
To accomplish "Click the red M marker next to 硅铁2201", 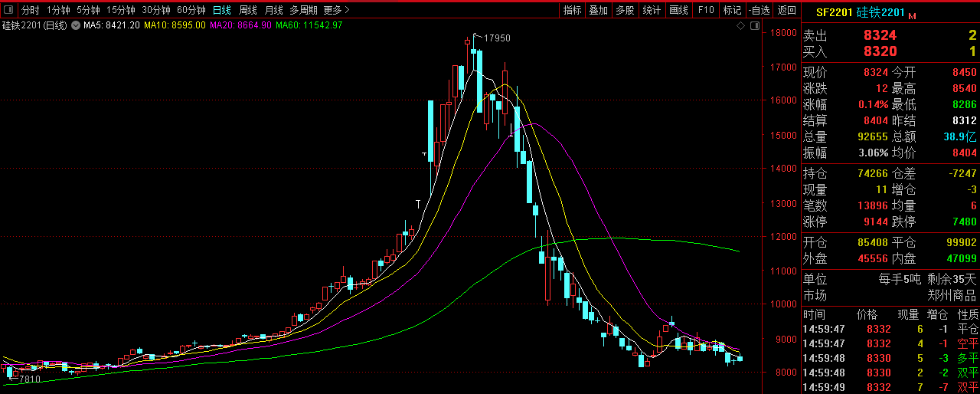I will click(x=912, y=15).
